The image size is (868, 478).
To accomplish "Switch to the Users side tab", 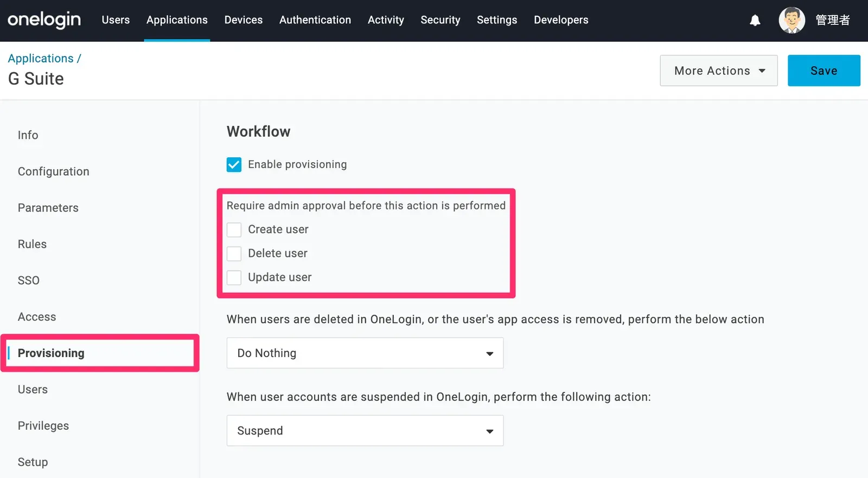I will coord(33,390).
